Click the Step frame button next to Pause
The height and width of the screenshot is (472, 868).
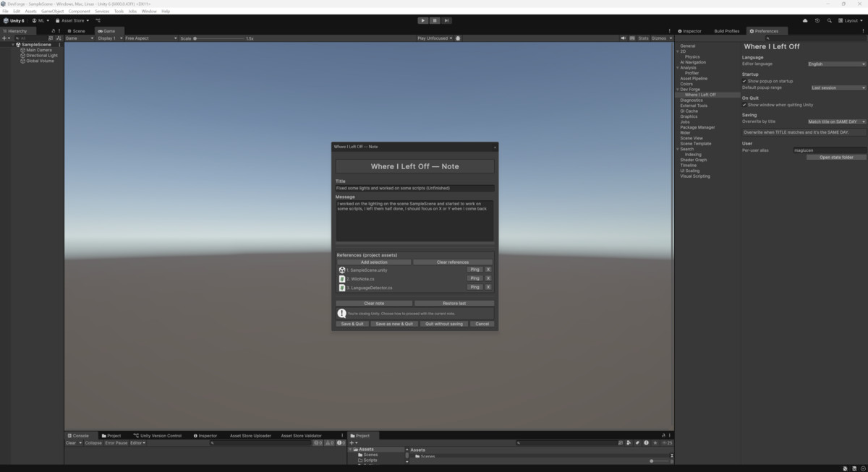(446, 20)
